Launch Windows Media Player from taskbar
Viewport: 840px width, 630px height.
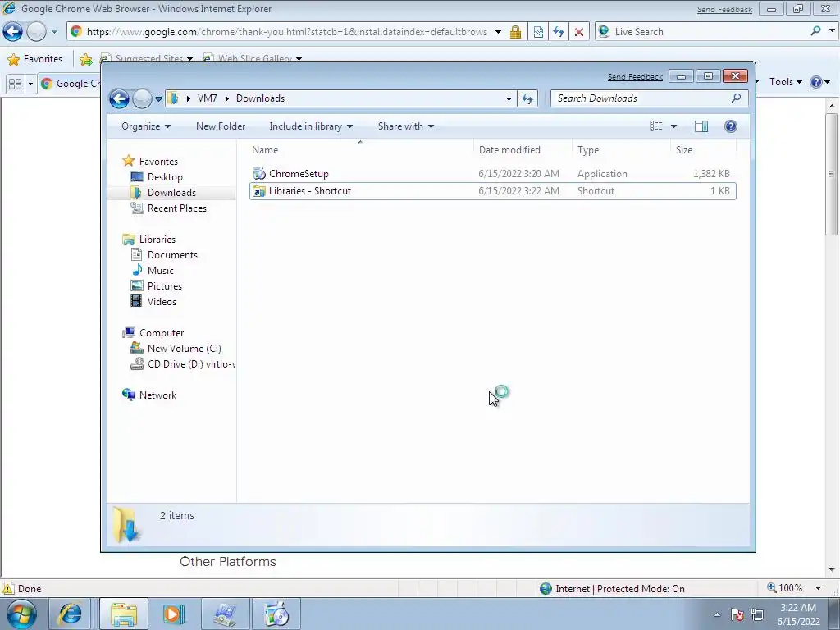pyautogui.click(x=173, y=614)
